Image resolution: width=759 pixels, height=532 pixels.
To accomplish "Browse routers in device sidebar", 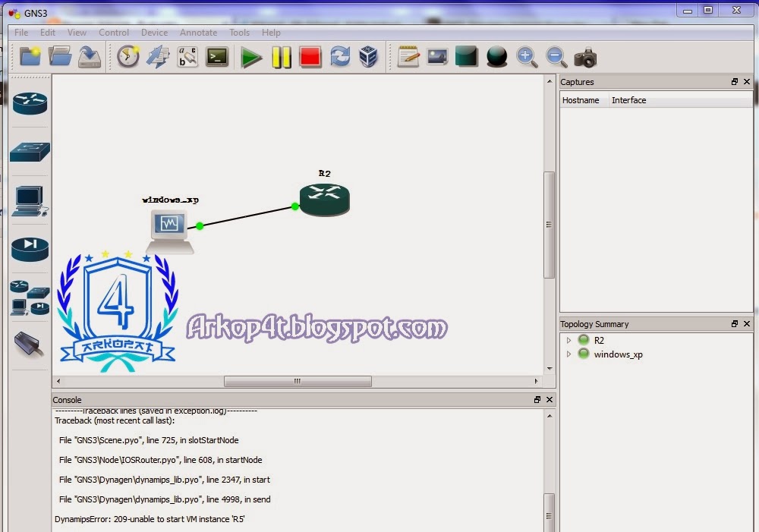I will (x=30, y=103).
